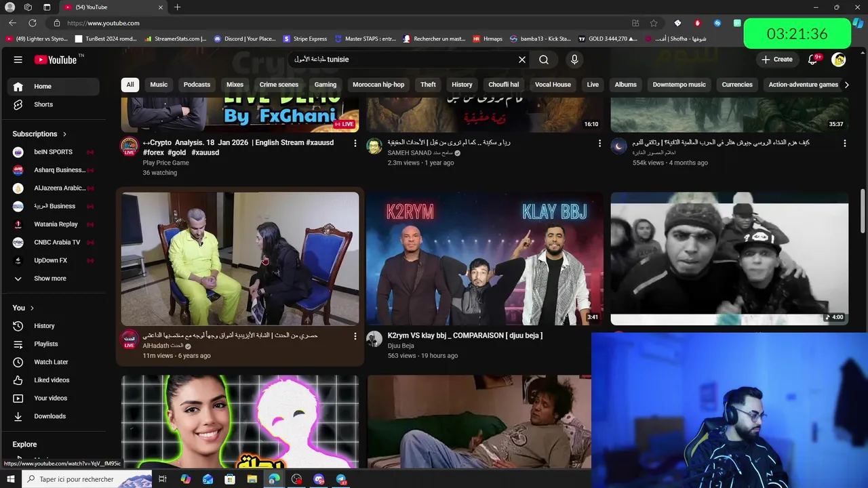Screen dimensions: 868x488
Task: Go back with the browser back arrow
Action: pos(12,23)
